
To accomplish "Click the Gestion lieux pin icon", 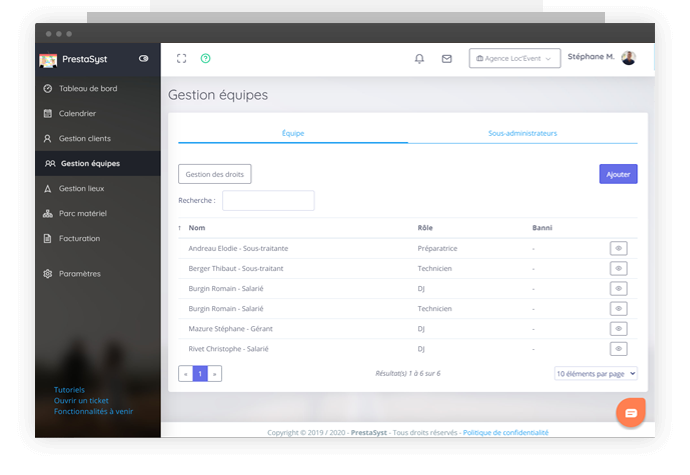I will pyautogui.click(x=48, y=188).
